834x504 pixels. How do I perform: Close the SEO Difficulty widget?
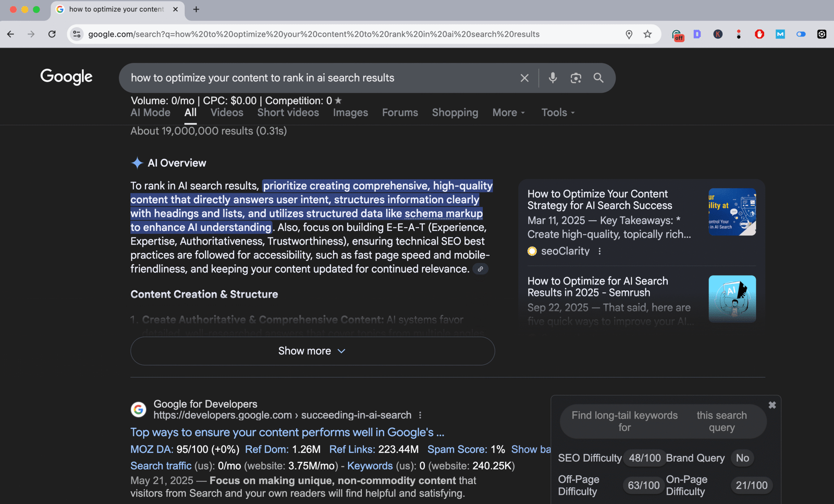coord(772,405)
